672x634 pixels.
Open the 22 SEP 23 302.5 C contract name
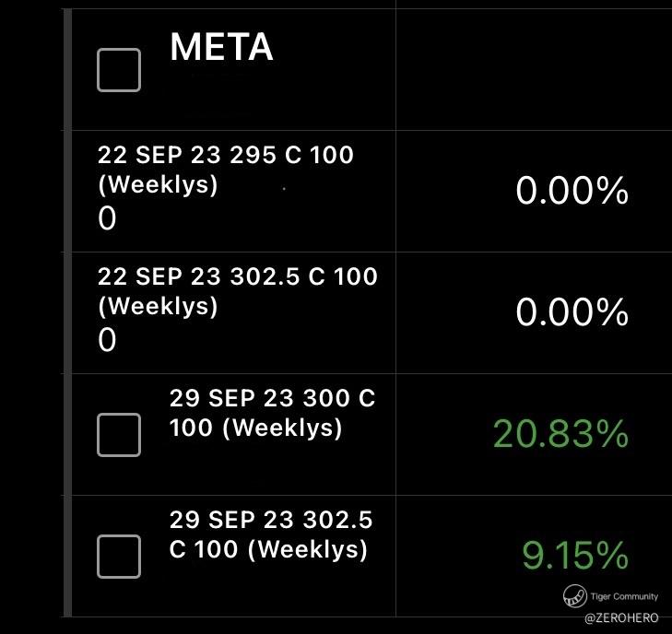pyautogui.click(x=237, y=276)
